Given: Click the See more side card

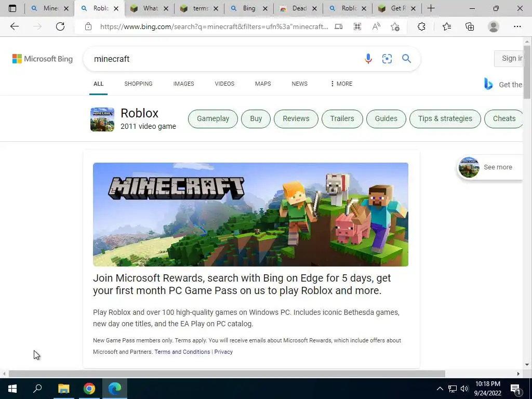Looking at the screenshot, I should 490,167.
